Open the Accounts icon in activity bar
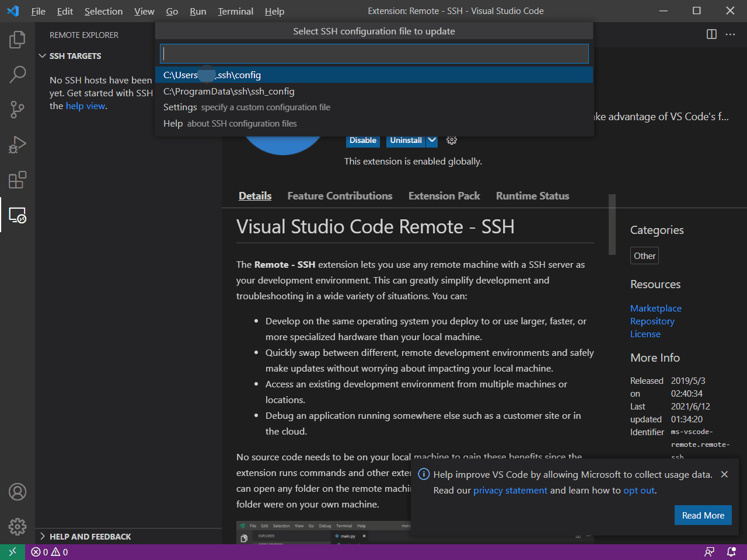Screen dimensions: 747x560 (18, 492)
